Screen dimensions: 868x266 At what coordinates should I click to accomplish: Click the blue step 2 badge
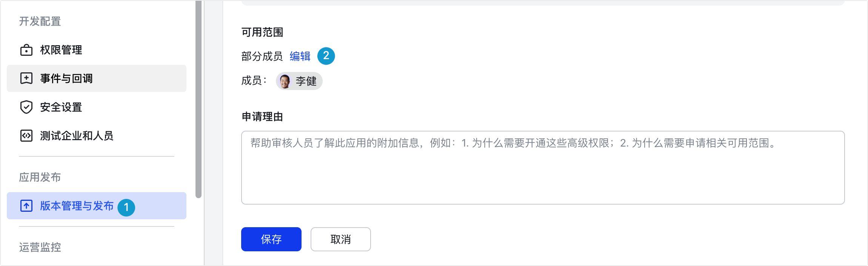click(326, 56)
